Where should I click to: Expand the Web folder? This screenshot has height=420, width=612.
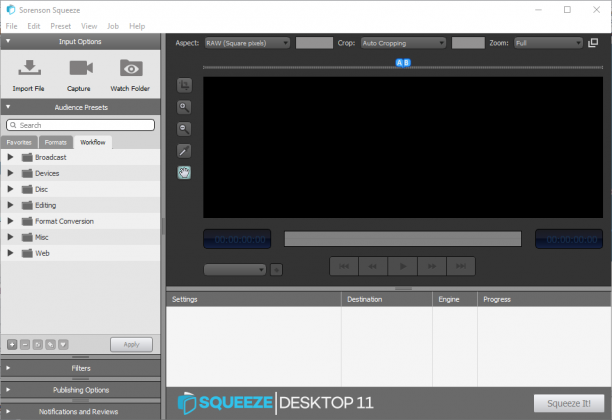pyautogui.click(x=11, y=253)
